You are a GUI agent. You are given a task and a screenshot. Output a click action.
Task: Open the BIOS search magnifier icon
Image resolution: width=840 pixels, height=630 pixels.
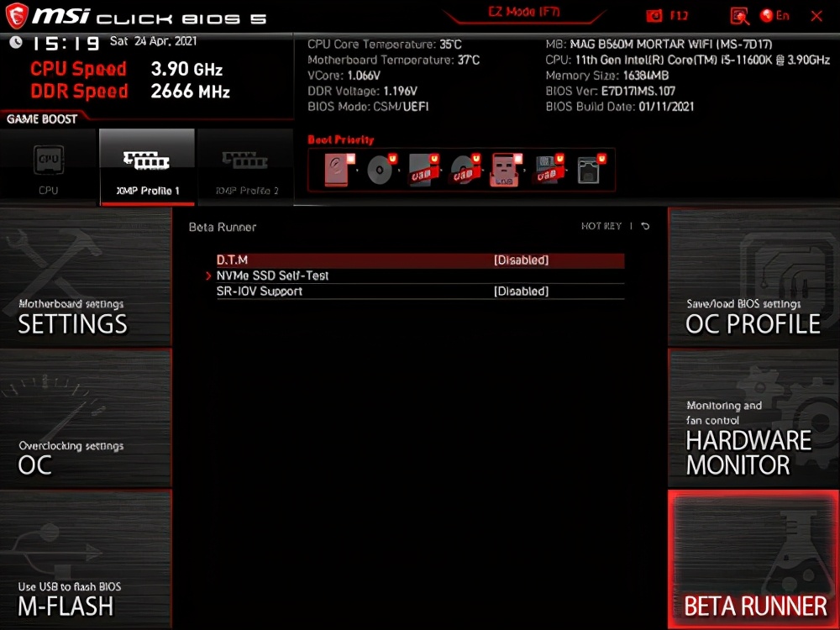point(739,16)
